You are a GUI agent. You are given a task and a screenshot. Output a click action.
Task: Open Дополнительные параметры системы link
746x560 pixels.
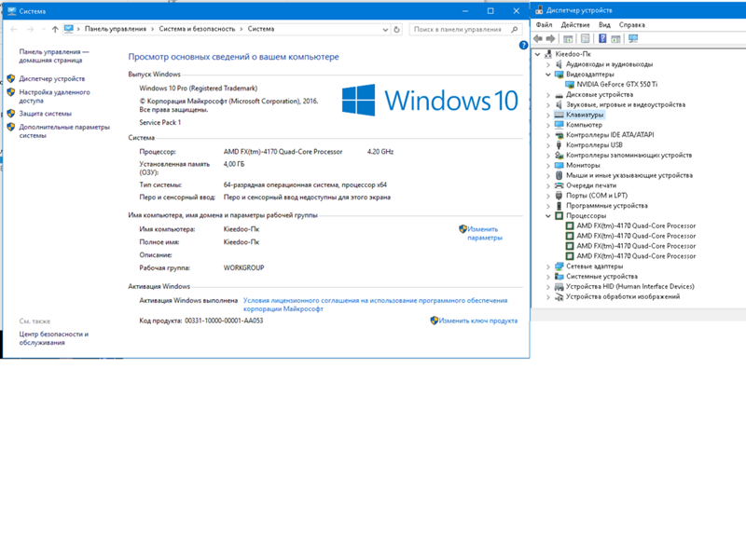(x=64, y=131)
